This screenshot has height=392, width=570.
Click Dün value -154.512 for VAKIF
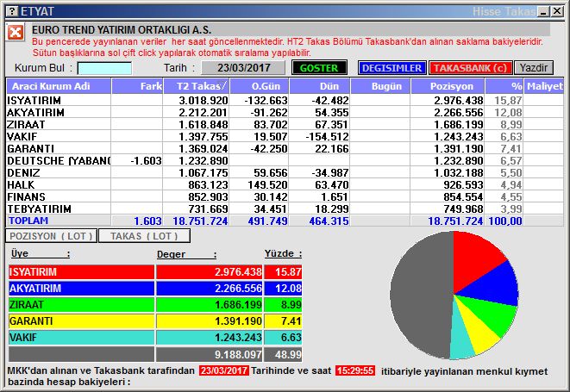coord(327,137)
